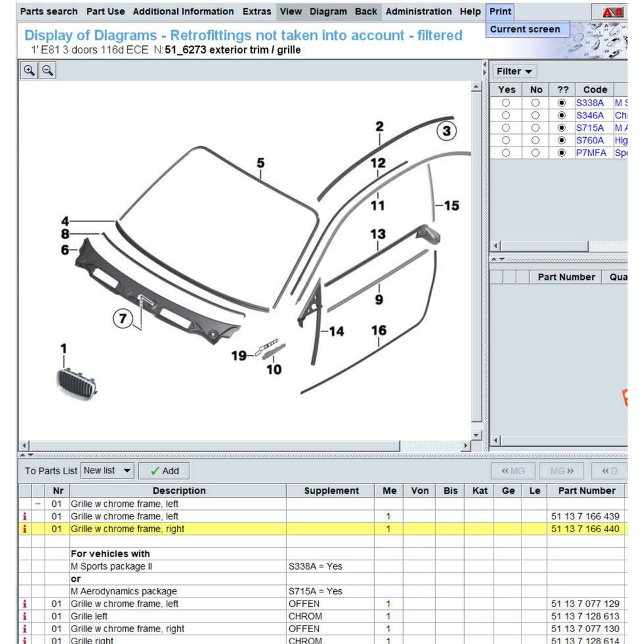Select ?? radio for code S715A
Image resolution: width=644 pixels, height=644 pixels.
coord(562,128)
